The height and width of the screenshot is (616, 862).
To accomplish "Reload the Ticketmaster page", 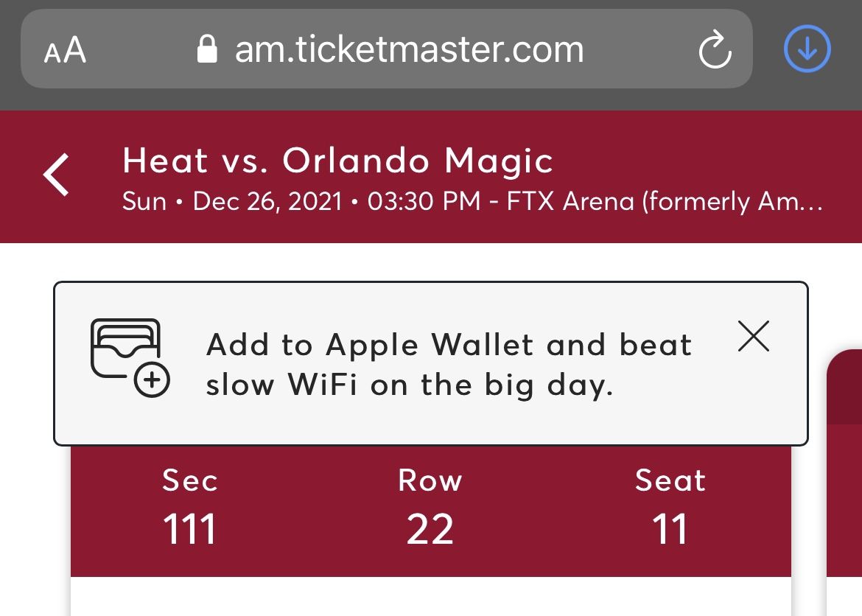I will (714, 51).
